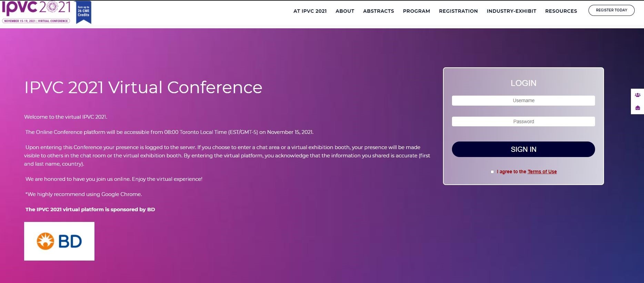Screen dimensions: 644x283
Task: Click the LOGIN heading text
Action: pyautogui.click(x=523, y=83)
